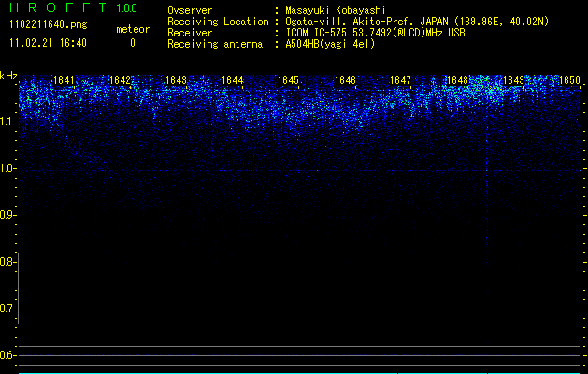Click the Ogata-vill. Akita-Pref. JAPAN location text
This screenshot has width=588, height=374.
pos(417,22)
